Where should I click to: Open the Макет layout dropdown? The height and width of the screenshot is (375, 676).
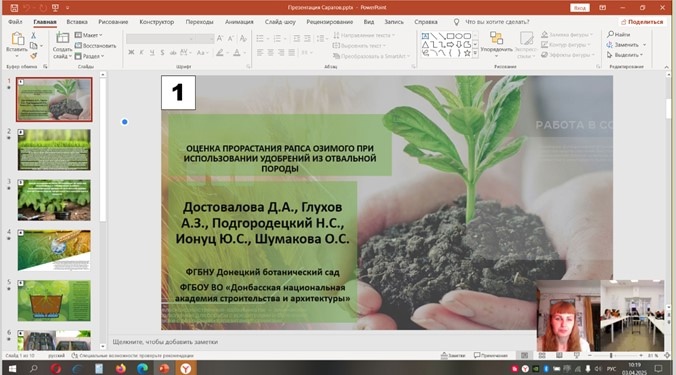pos(88,35)
